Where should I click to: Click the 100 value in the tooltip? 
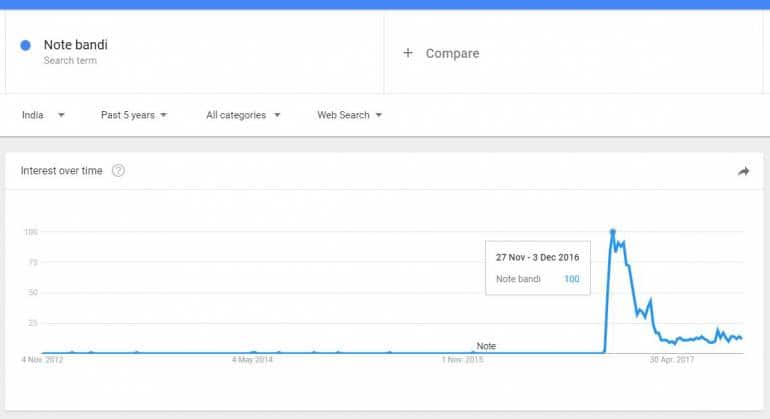click(x=571, y=279)
